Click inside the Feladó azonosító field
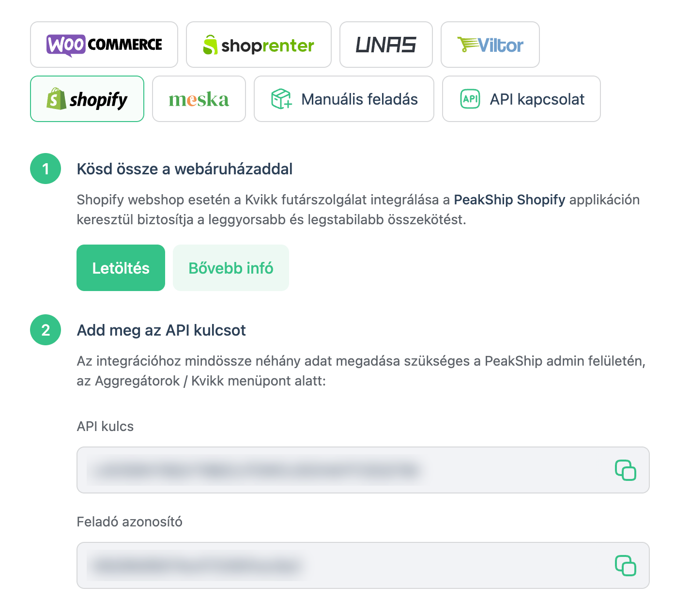Screen dimensions: 675x616 (339, 566)
